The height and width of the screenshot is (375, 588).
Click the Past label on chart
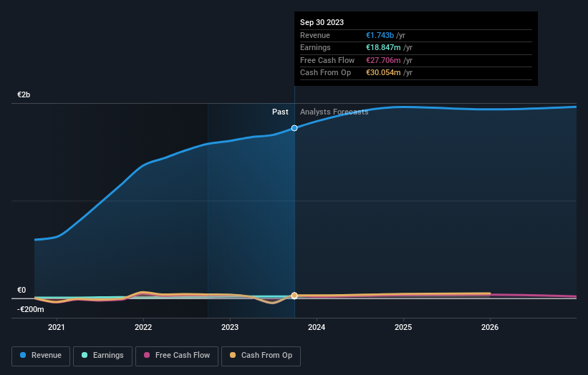(x=280, y=112)
